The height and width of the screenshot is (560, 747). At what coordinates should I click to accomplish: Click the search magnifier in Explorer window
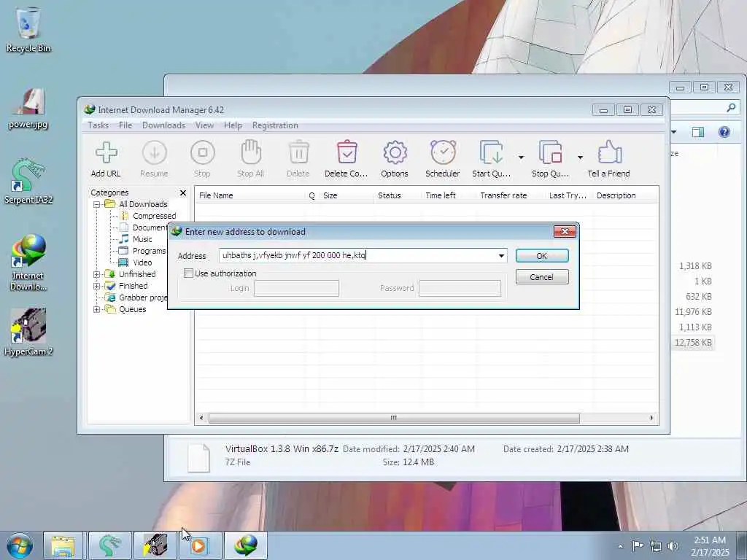[731, 108]
